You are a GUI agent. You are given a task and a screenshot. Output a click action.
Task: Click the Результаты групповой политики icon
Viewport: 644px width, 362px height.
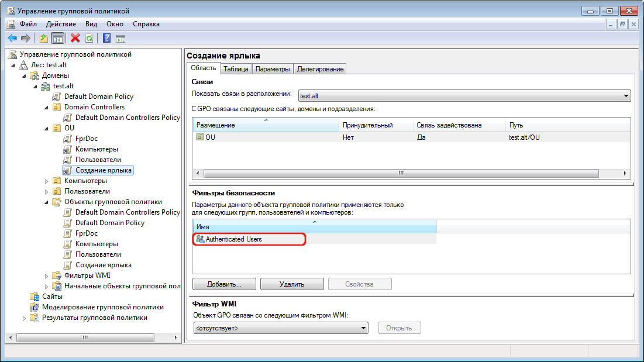click(x=35, y=318)
